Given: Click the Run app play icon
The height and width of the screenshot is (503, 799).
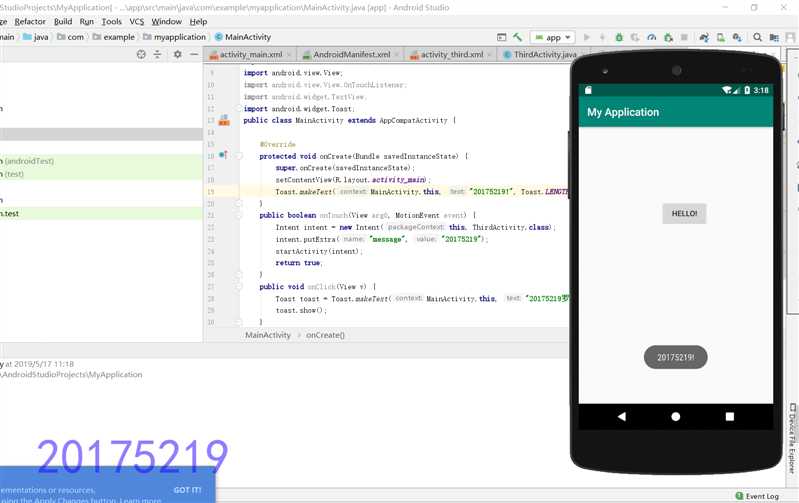Looking at the screenshot, I should (587, 37).
